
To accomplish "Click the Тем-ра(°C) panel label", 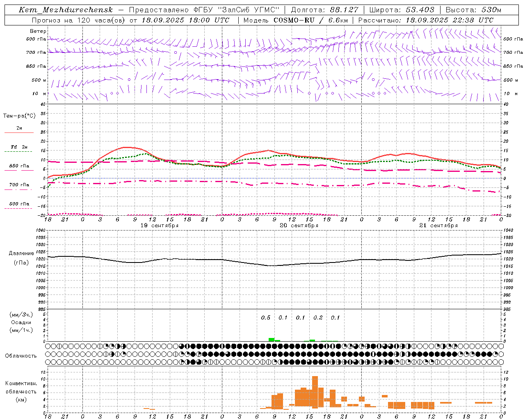I will [x=19, y=116].
